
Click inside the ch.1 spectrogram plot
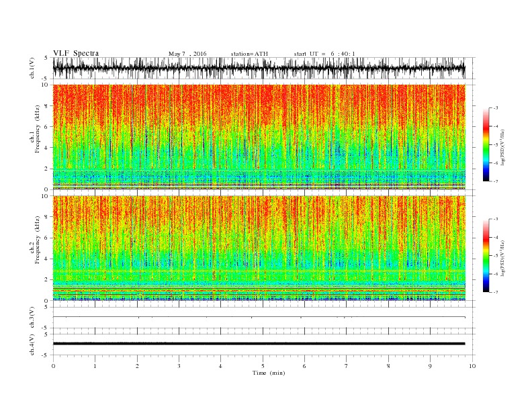259,137
